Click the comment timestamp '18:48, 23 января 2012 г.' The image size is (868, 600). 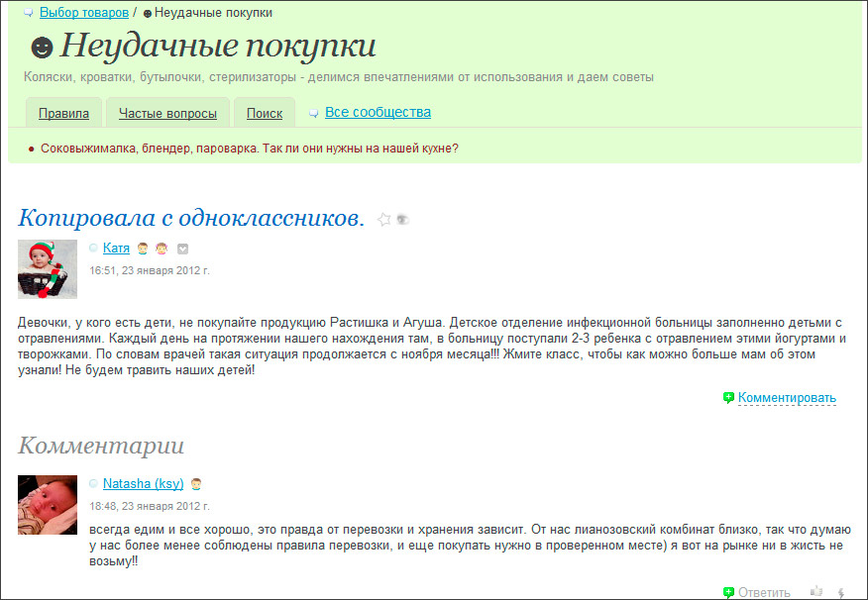coord(150,506)
